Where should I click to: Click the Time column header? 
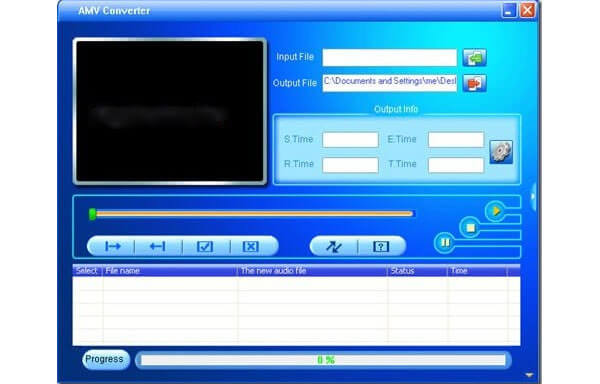tap(478, 271)
